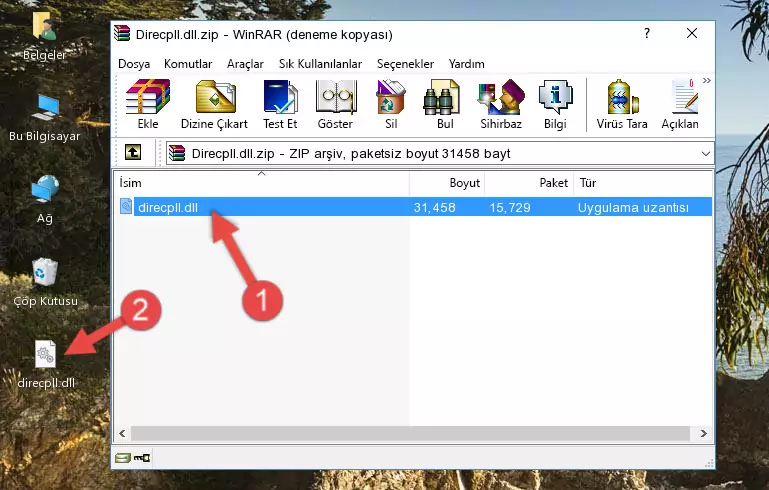
Task: Select the Bu Bilgisayar desktop icon
Action: [45, 118]
